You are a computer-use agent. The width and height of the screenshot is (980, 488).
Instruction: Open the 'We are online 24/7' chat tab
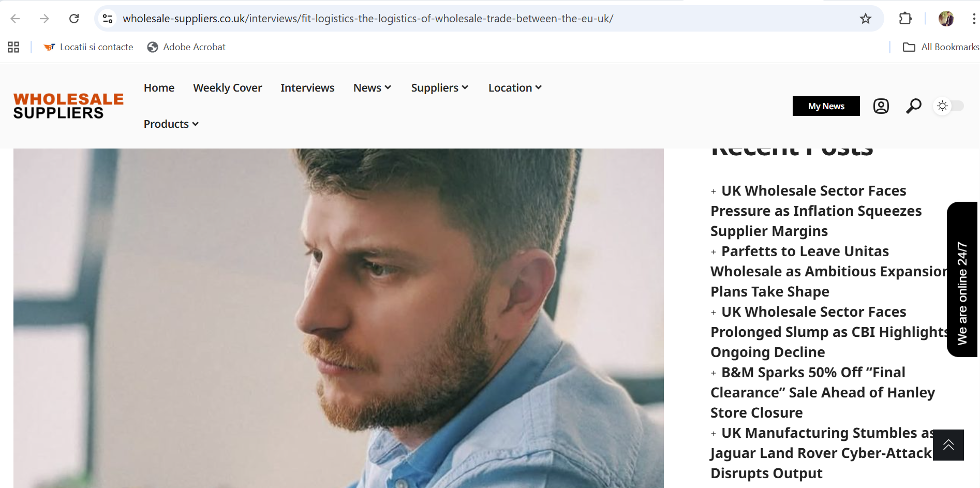(962, 279)
